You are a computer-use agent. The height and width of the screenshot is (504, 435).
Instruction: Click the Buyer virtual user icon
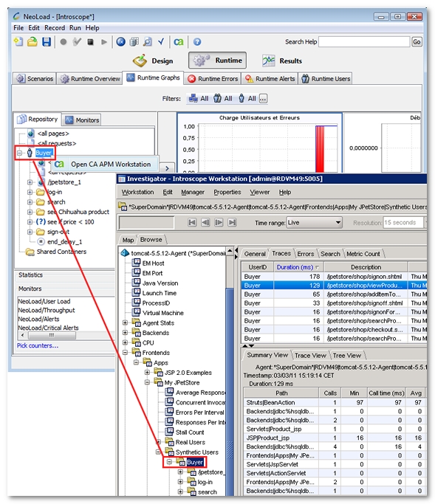point(30,153)
